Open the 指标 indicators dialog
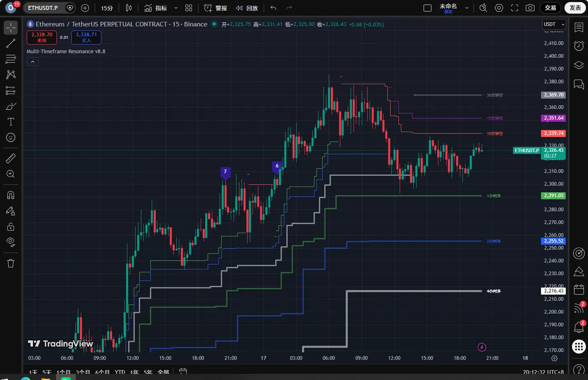Screen dimensions: 588x380 point(155,8)
